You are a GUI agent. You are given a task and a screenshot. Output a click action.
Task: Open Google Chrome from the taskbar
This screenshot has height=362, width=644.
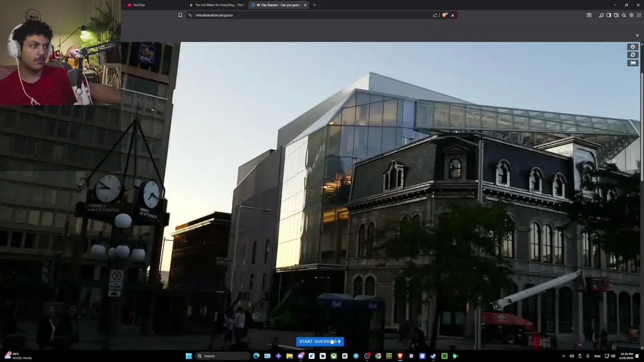[378, 356]
